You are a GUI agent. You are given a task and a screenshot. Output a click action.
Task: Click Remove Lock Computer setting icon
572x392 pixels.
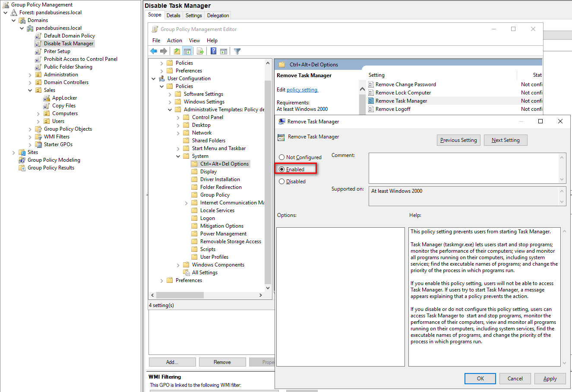(x=371, y=93)
